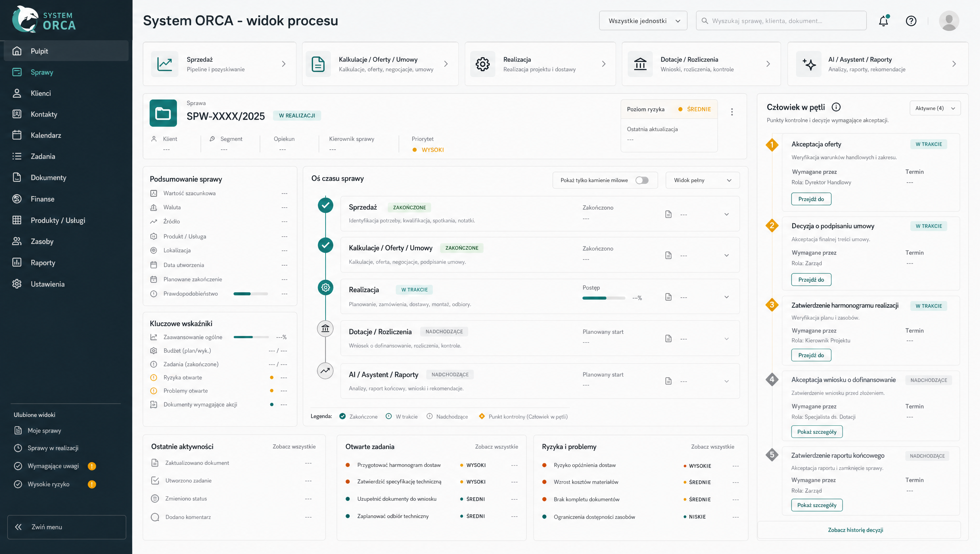Open Finanse in the sidebar

[x=66, y=199]
